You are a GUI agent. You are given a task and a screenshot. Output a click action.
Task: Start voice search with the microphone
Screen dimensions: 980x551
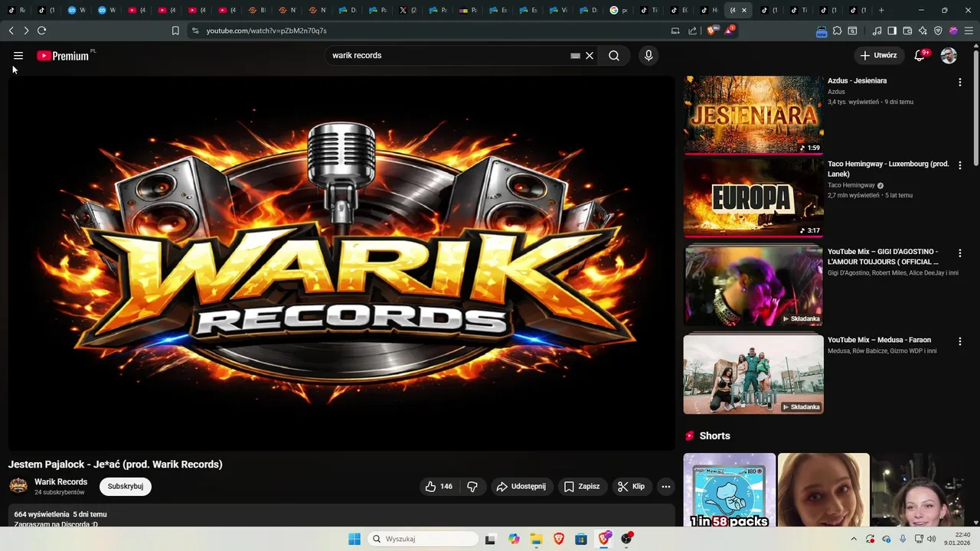pos(648,55)
